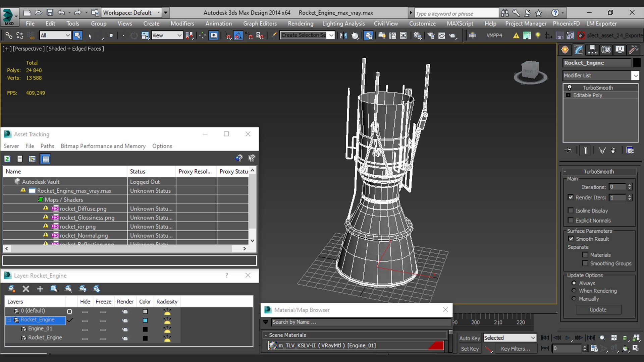Click black color swatch of Engine_01 row
Viewport: 644px width, 362px height.
coord(145,329)
